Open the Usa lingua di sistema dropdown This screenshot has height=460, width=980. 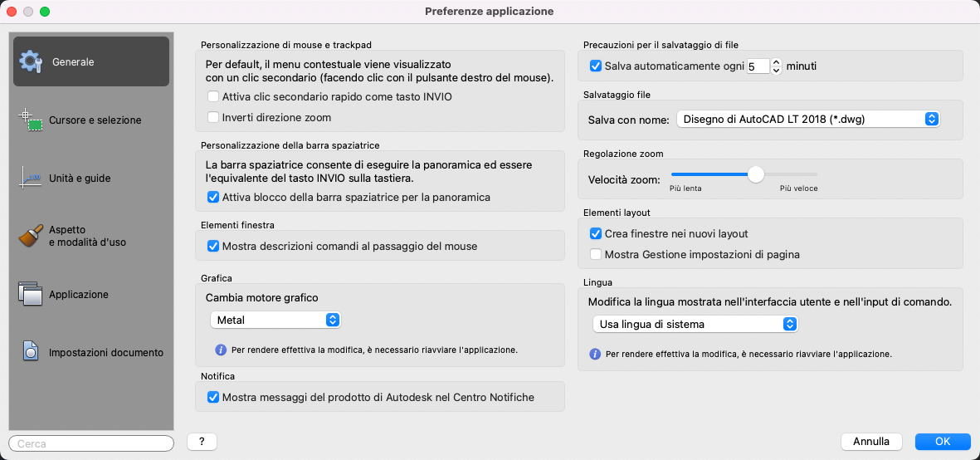(695, 324)
